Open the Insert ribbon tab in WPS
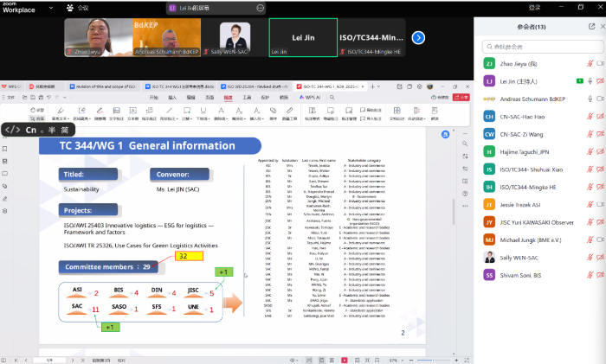The image size is (606, 364). click(172, 98)
